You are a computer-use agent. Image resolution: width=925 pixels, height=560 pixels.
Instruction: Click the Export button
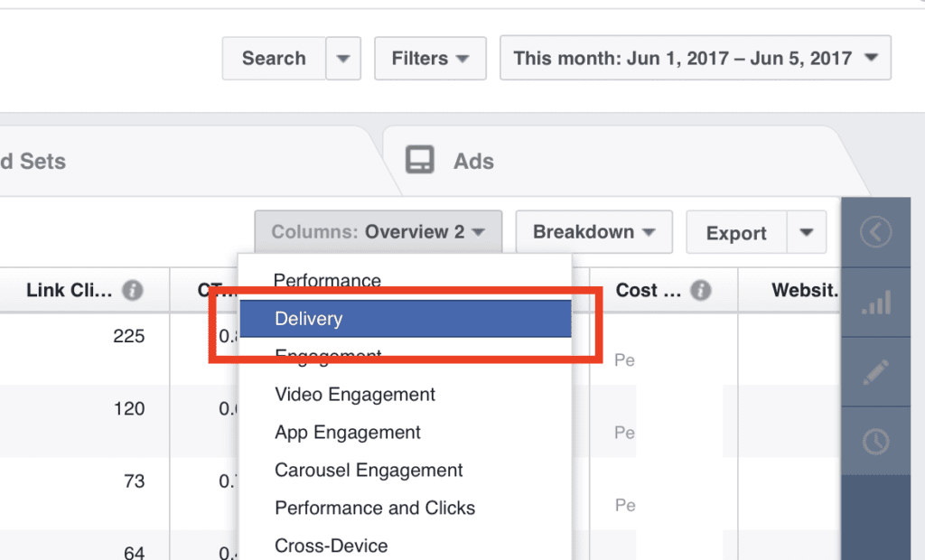[735, 231]
